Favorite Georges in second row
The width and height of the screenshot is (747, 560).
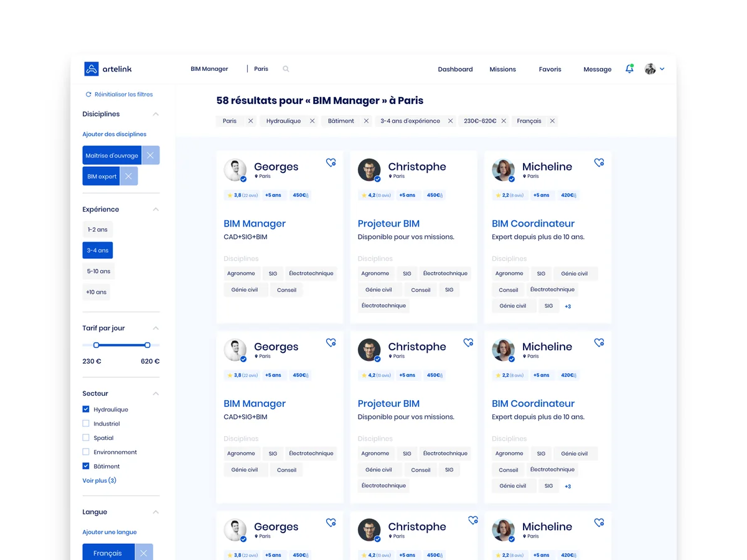click(331, 342)
